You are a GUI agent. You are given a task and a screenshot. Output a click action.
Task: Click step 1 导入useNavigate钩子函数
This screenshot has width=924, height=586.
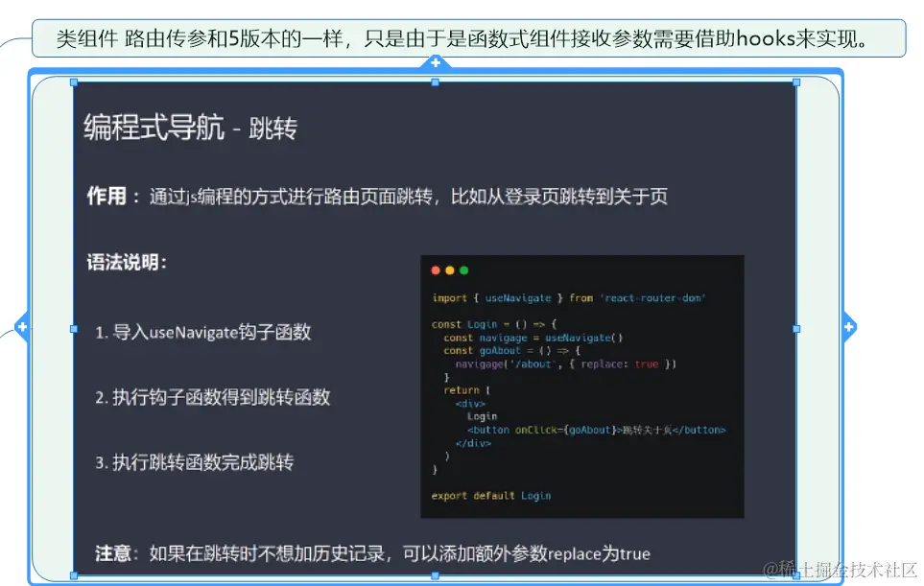202,332
